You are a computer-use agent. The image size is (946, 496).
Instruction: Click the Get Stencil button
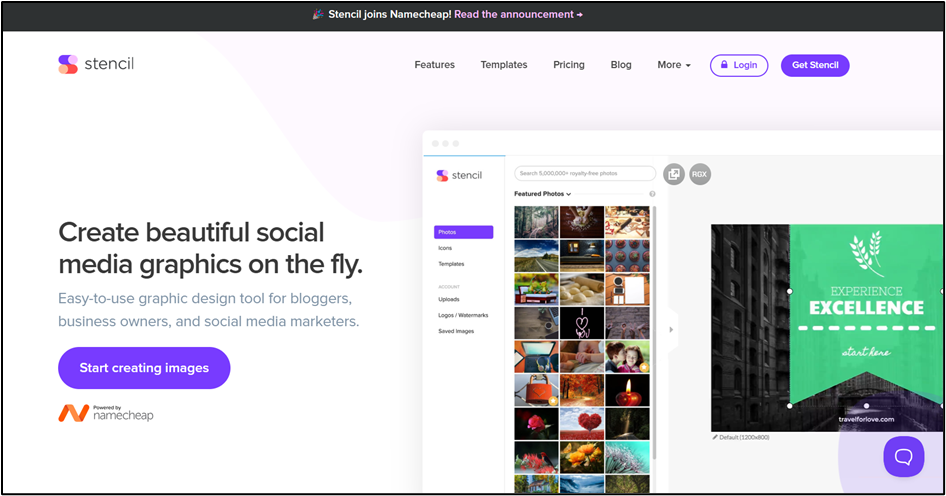815,65
